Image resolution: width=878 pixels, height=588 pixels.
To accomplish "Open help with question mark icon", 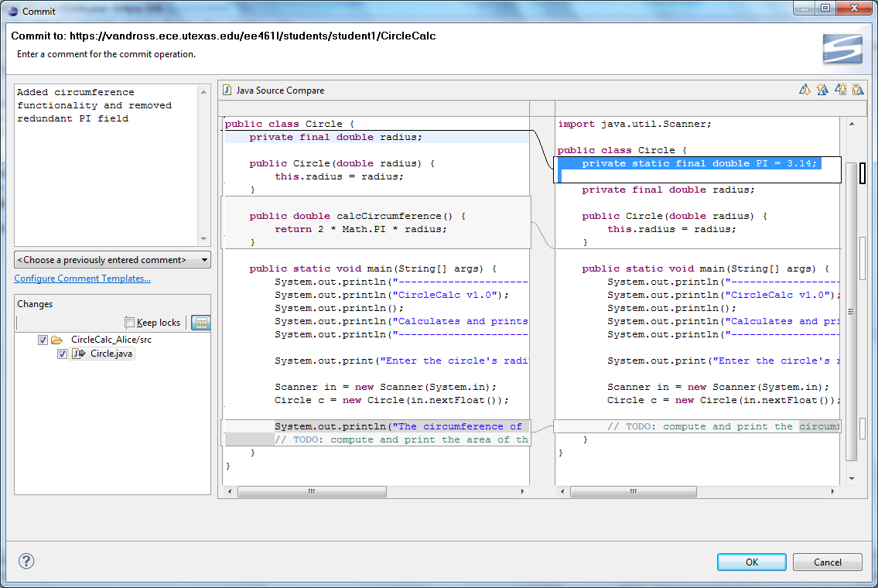I will pyautogui.click(x=26, y=561).
